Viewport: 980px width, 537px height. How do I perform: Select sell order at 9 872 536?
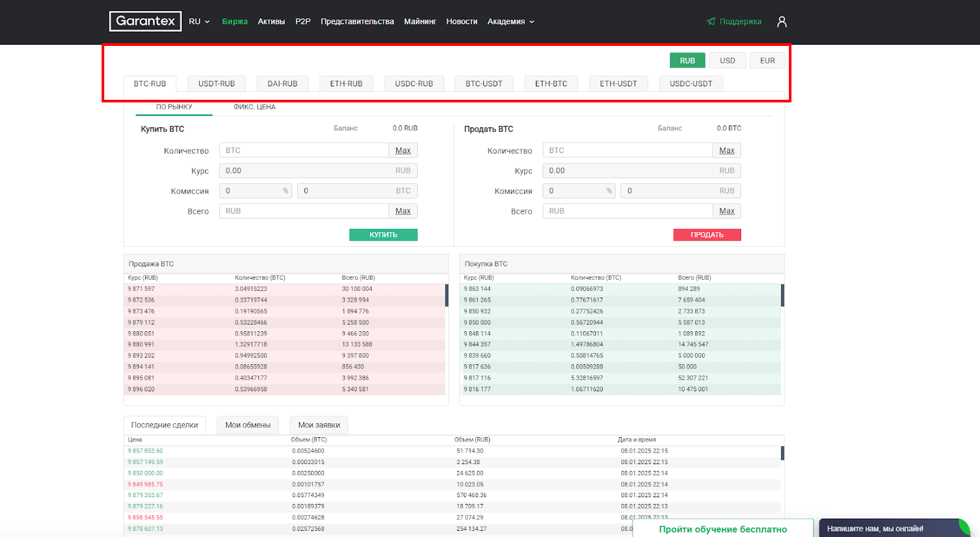click(285, 300)
